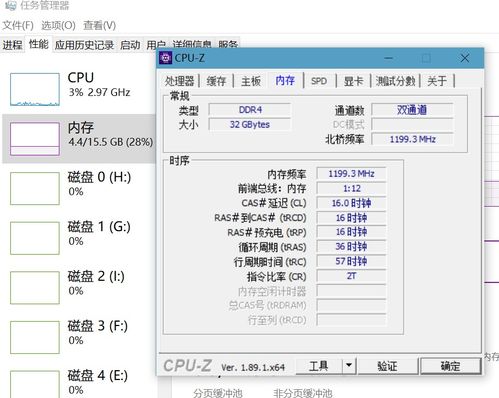This screenshot has width=499, height=398.
Task: Select 磁盘 1 (G:) in performance list
Action: coord(79,238)
